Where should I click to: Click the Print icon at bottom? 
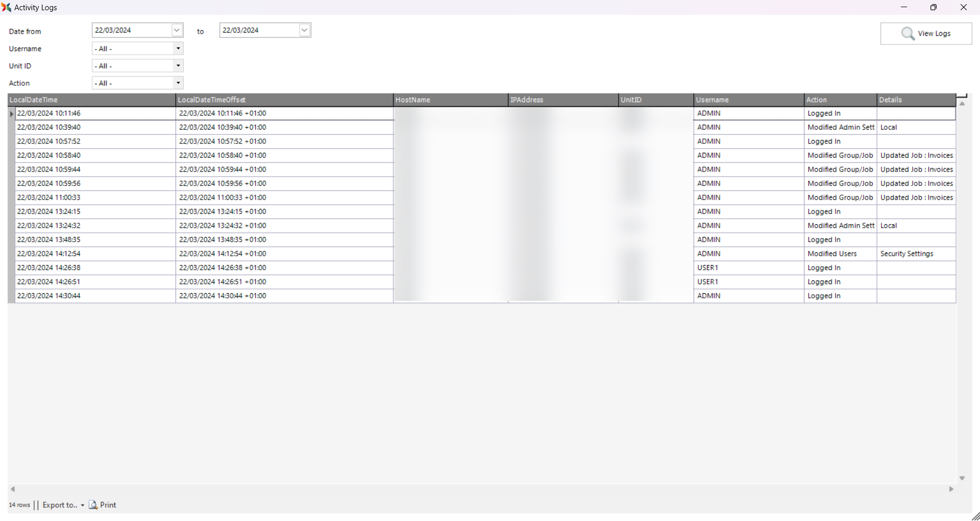[x=93, y=505]
